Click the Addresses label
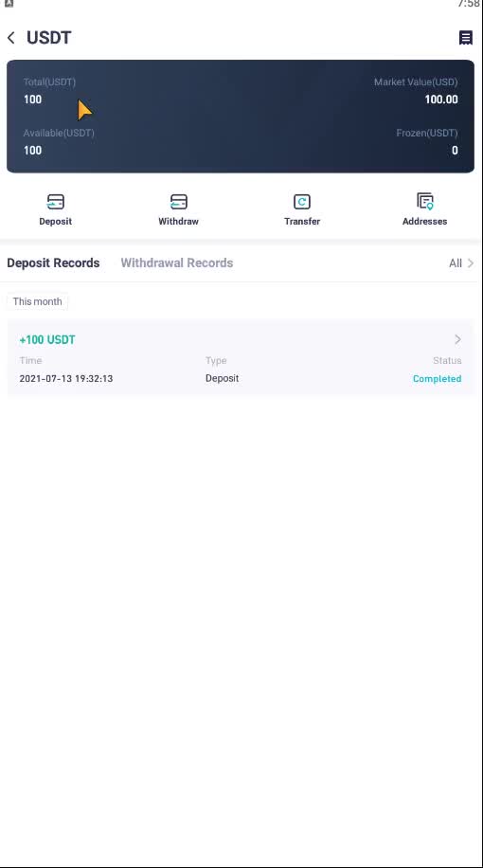The image size is (483, 868). tap(425, 222)
